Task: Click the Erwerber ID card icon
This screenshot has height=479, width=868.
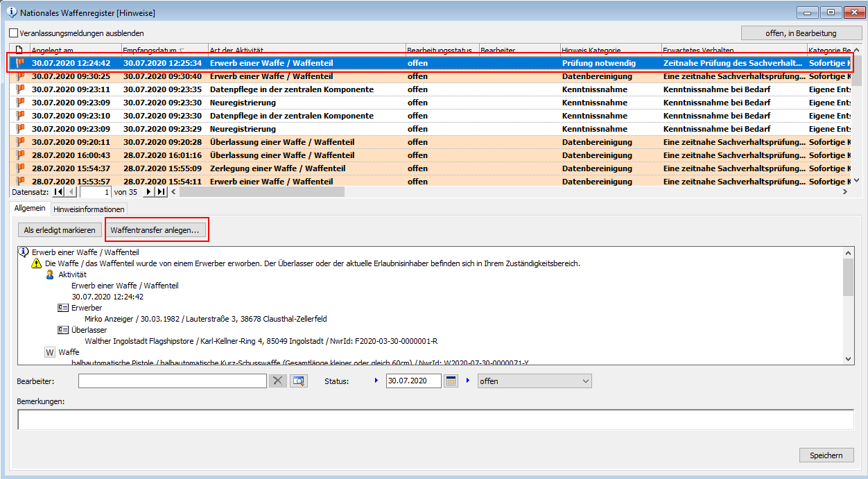Action: click(x=63, y=308)
